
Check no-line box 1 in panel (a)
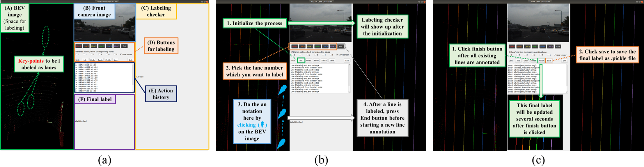tap(84, 54)
